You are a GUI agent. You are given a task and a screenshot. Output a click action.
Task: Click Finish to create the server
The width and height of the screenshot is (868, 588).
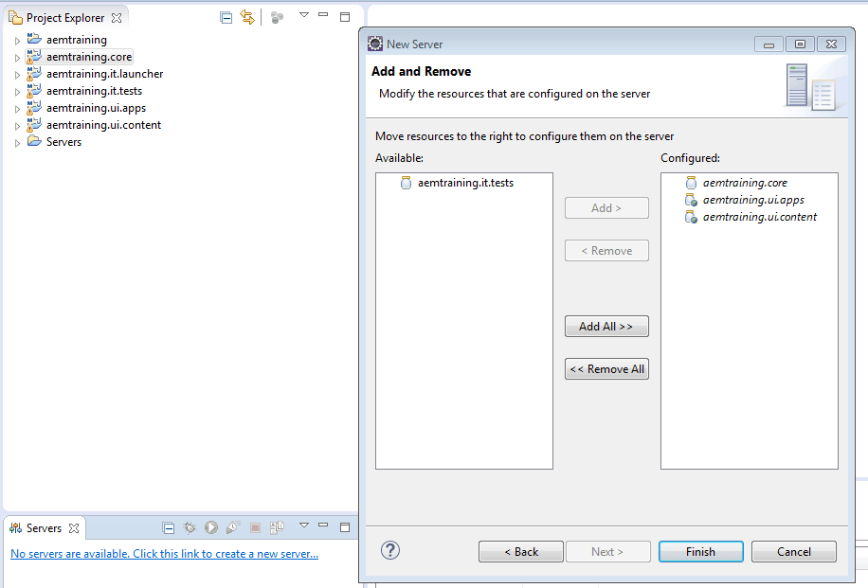[700, 551]
